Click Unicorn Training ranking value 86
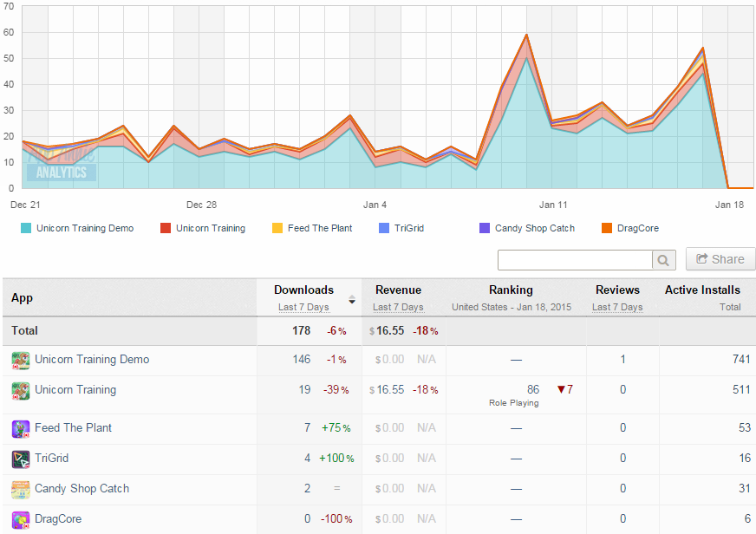756x534 pixels. 533,389
